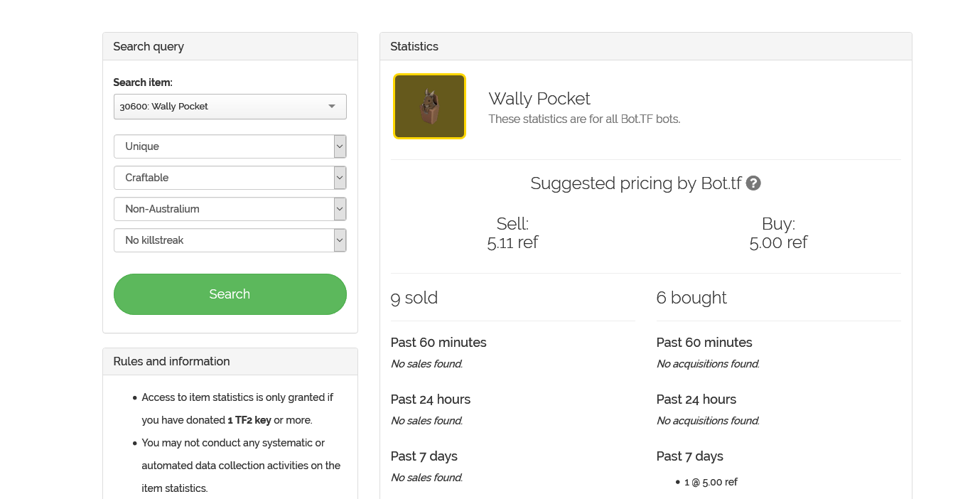The height and width of the screenshot is (499, 980).
Task: Open the No killstreak dropdown
Action: pyautogui.click(x=230, y=240)
